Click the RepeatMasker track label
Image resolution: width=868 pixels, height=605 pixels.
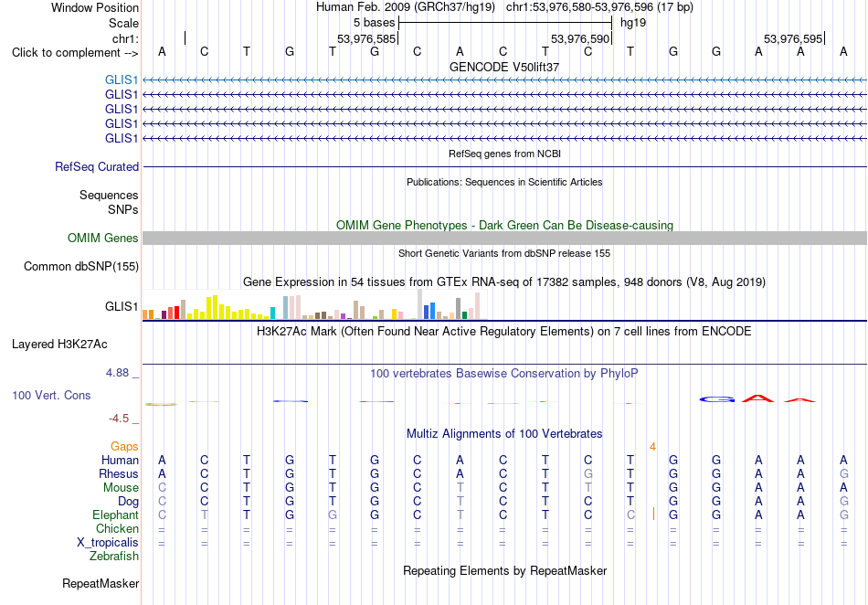coord(101,583)
